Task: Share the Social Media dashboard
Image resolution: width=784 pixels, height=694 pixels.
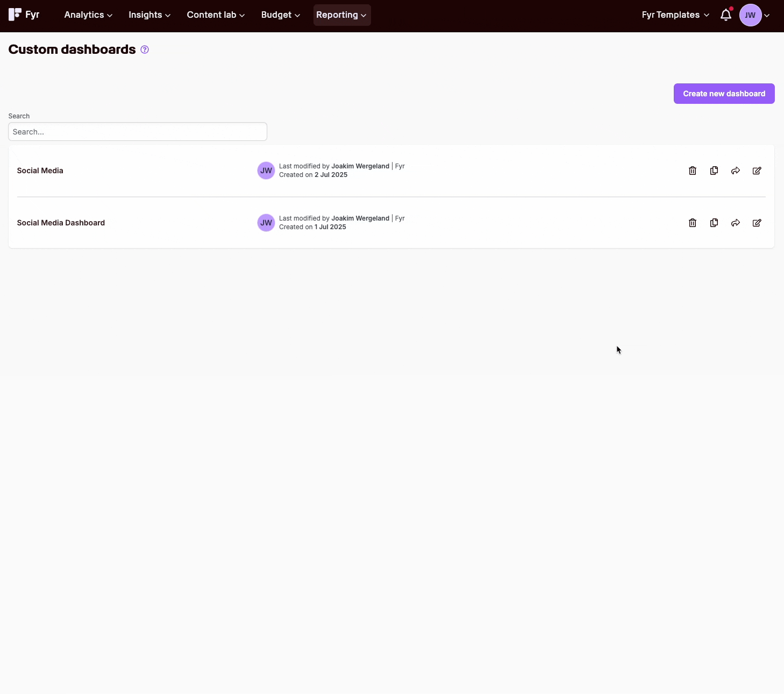Action: (x=736, y=171)
